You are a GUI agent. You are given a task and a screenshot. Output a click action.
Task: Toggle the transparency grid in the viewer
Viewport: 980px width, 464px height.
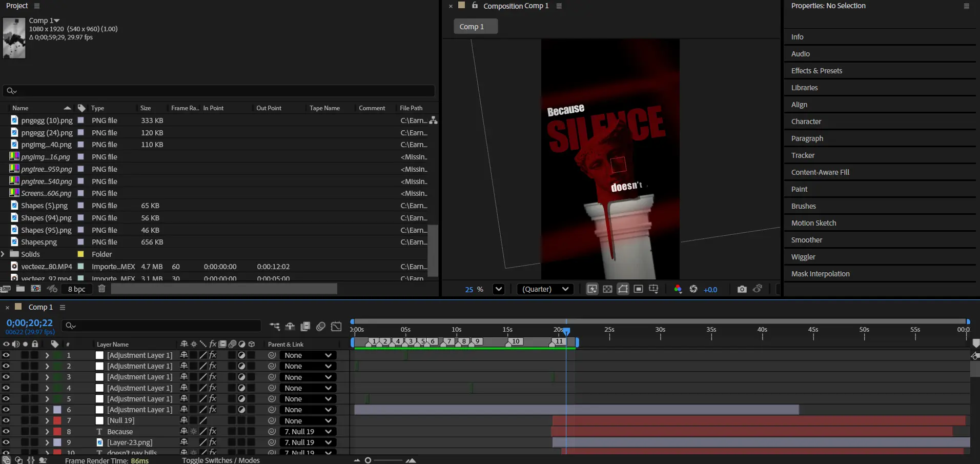pyautogui.click(x=607, y=289)
